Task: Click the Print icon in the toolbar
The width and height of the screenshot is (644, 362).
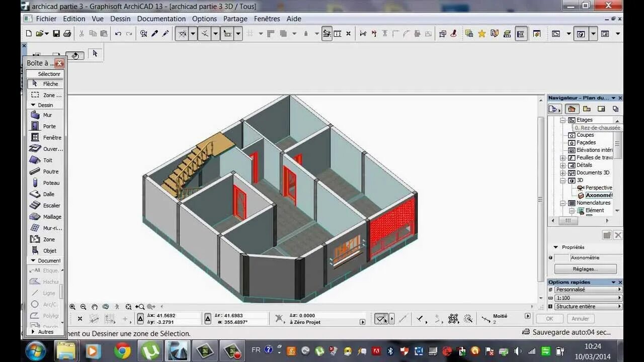Action: (67, 34)
